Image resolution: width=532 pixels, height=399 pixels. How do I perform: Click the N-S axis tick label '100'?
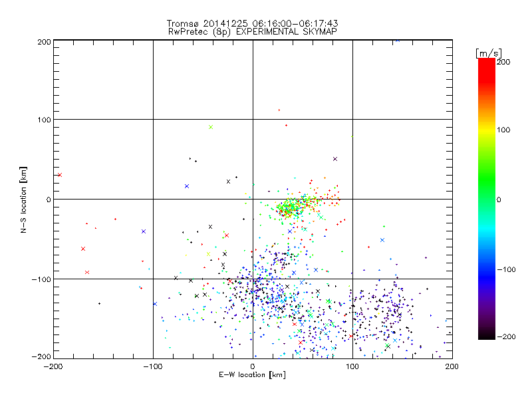click(44, 120)
